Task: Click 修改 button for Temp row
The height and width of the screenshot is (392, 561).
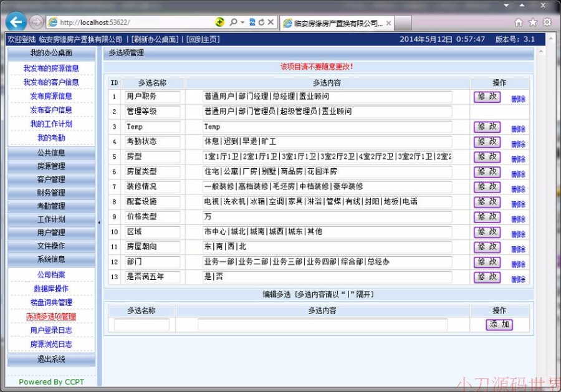Action: [x=487, y=127]
